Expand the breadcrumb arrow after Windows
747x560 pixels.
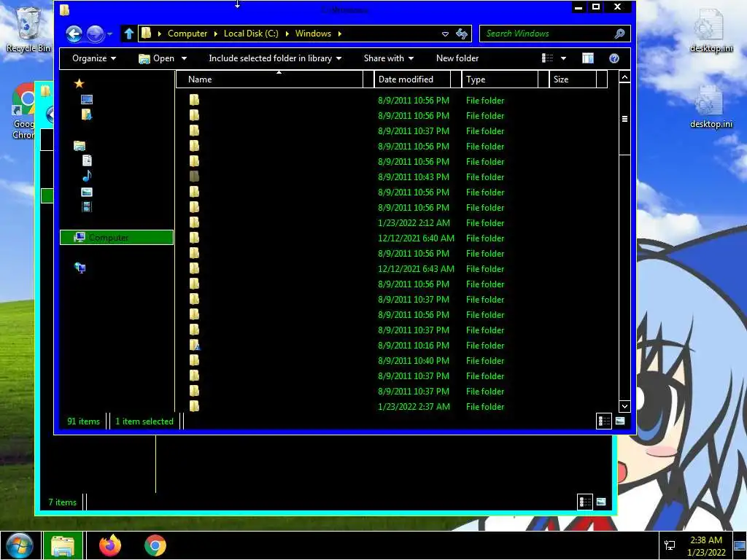[340, 34]
